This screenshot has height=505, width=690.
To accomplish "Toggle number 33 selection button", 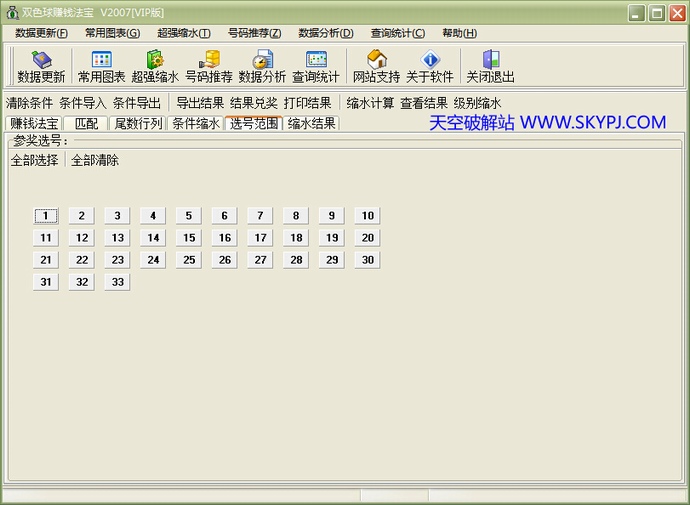I will pyautogui.click(x=117, y=282).
